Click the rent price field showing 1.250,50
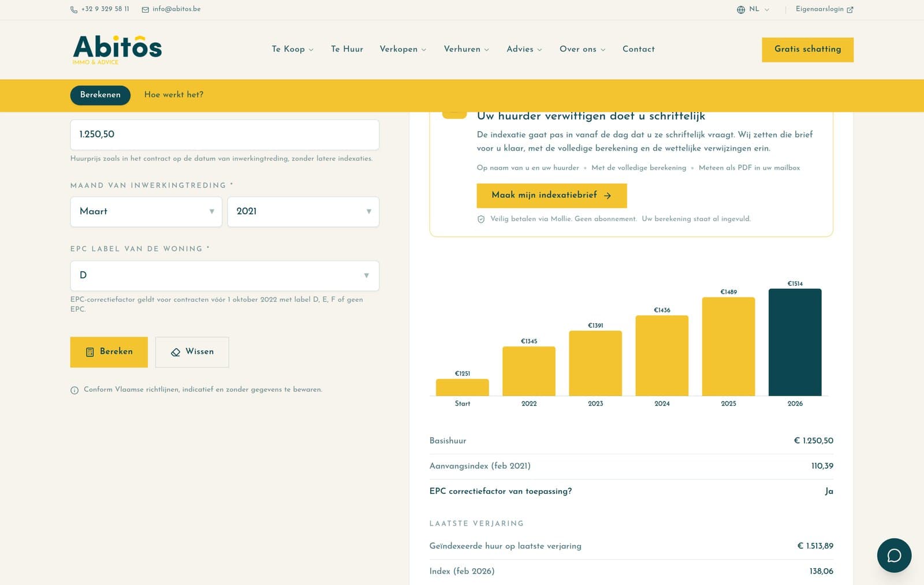924x585 pixels. click(x=225, y=135)
